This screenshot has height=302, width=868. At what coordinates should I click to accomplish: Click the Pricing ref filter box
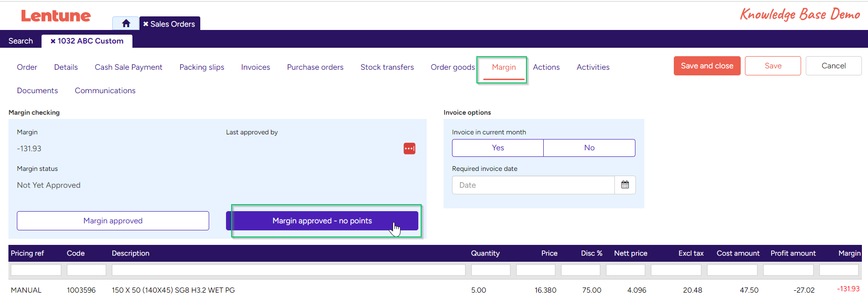point(36,270)
